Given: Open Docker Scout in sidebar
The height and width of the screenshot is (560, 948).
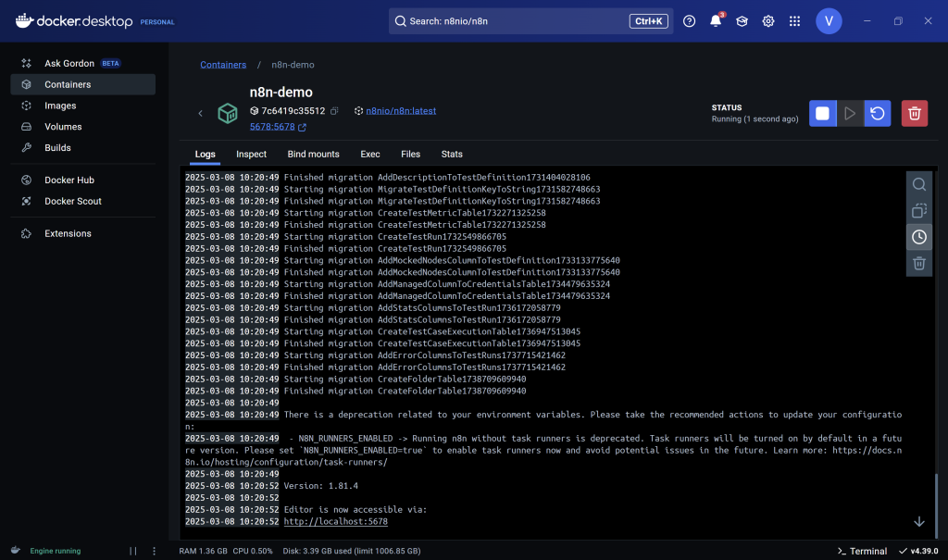Looking at the screenshot, I should click(82, 202).
